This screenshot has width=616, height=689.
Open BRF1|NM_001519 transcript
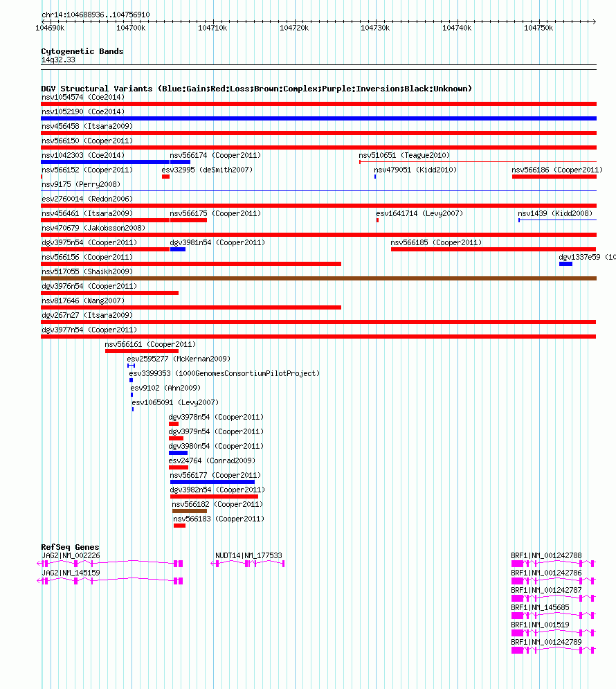[540, 625]
